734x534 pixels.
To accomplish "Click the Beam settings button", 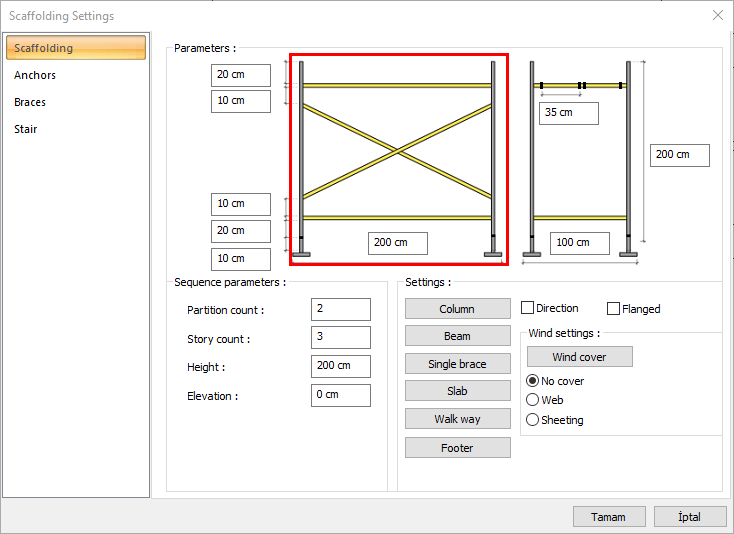I will [457, 336].
